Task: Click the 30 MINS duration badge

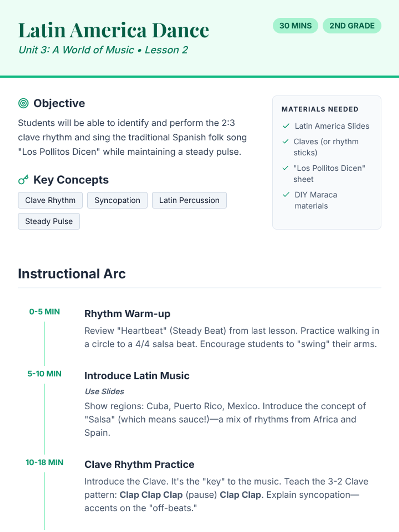Action: [x=295, y=26]
